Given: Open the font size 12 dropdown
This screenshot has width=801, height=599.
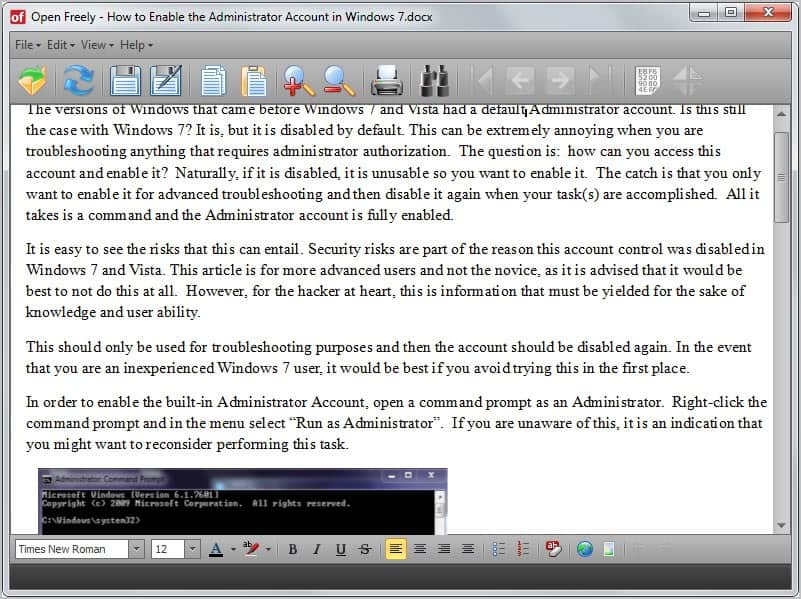Looking at the screenshot, I should pyautogui.click(x=190, y=549).
